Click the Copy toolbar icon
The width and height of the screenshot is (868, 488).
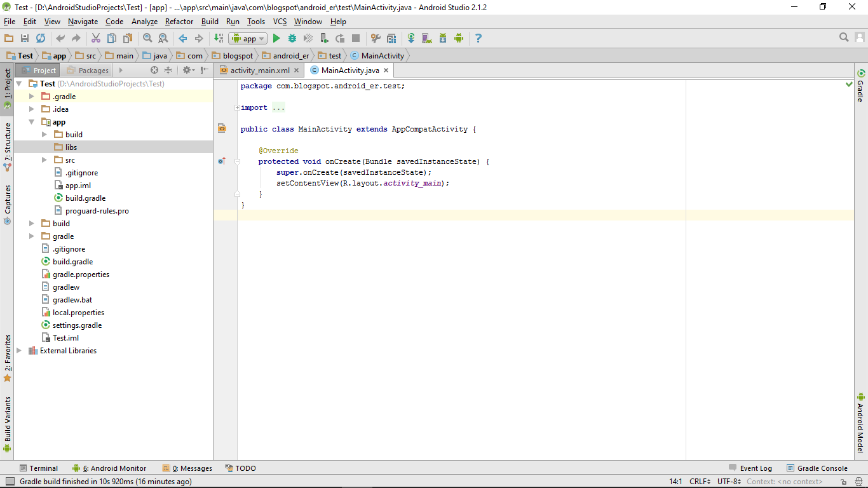(112, 38)
